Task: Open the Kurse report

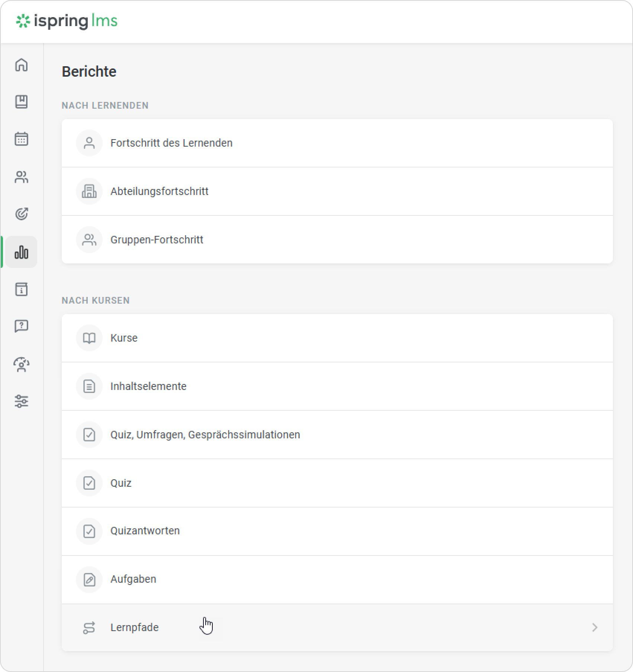Action: [x=124, y=338]
